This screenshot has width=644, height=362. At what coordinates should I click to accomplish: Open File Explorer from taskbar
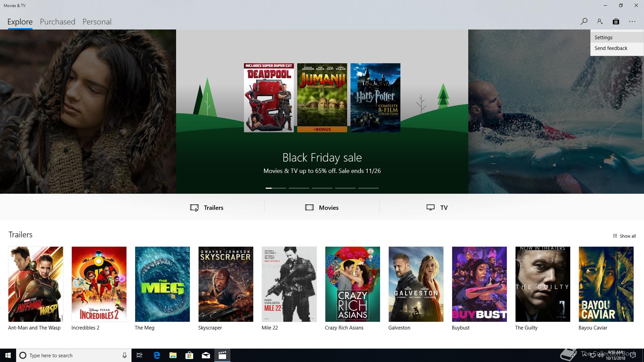(x=173, y=355)
